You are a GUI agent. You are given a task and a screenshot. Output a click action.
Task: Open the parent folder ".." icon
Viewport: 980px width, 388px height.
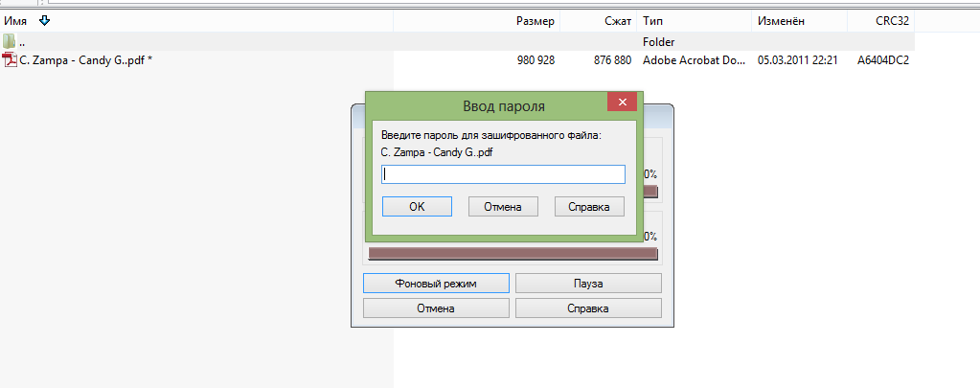point(10,42)
